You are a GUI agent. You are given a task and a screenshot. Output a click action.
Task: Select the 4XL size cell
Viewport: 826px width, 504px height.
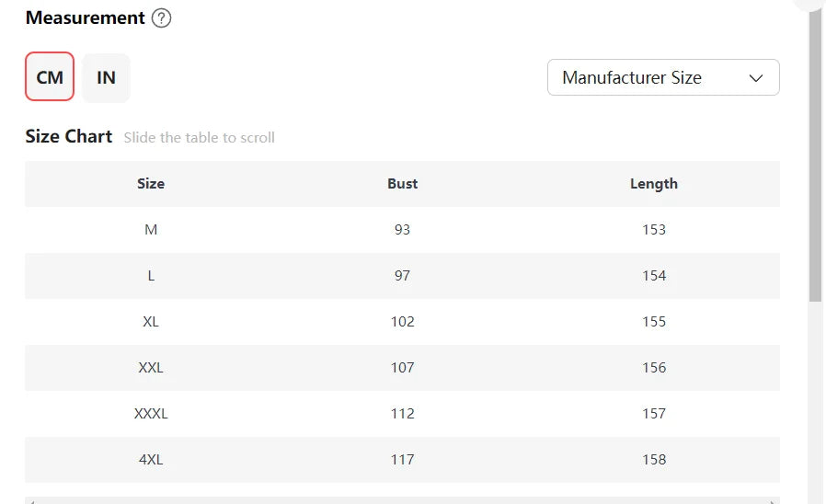coord(151,460)
